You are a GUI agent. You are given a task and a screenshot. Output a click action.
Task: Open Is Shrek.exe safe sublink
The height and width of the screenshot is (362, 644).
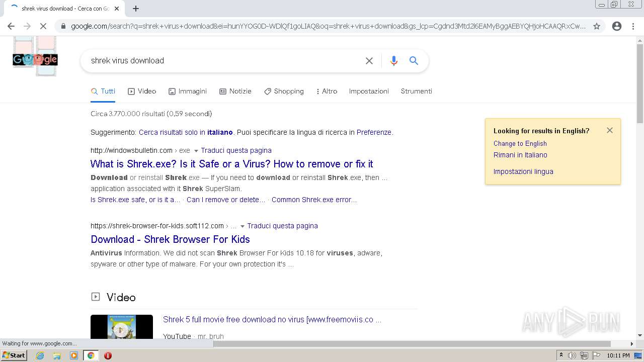[135, 200]
